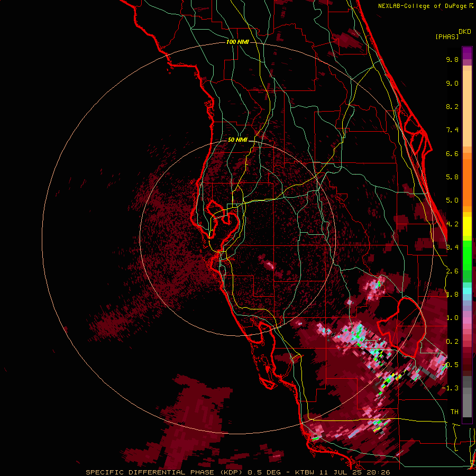
Task: Click the 100 NMI range ring label
Action: (237, 42)
